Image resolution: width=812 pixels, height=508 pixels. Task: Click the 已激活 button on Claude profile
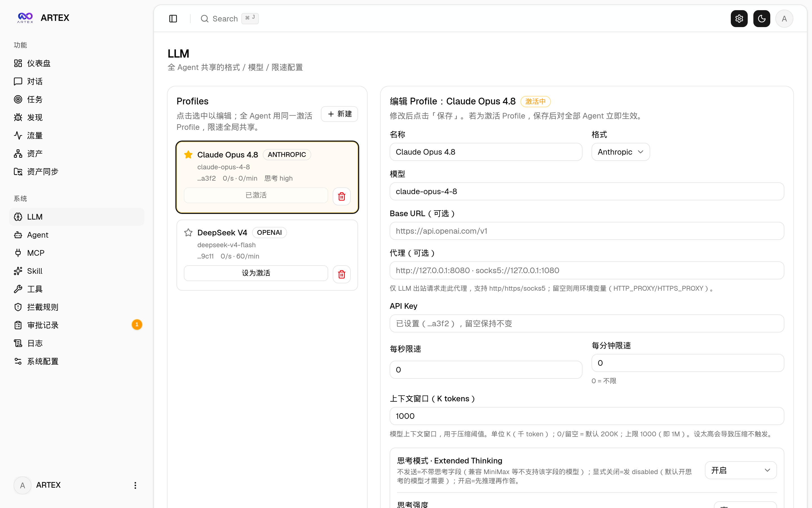[256, 195]
